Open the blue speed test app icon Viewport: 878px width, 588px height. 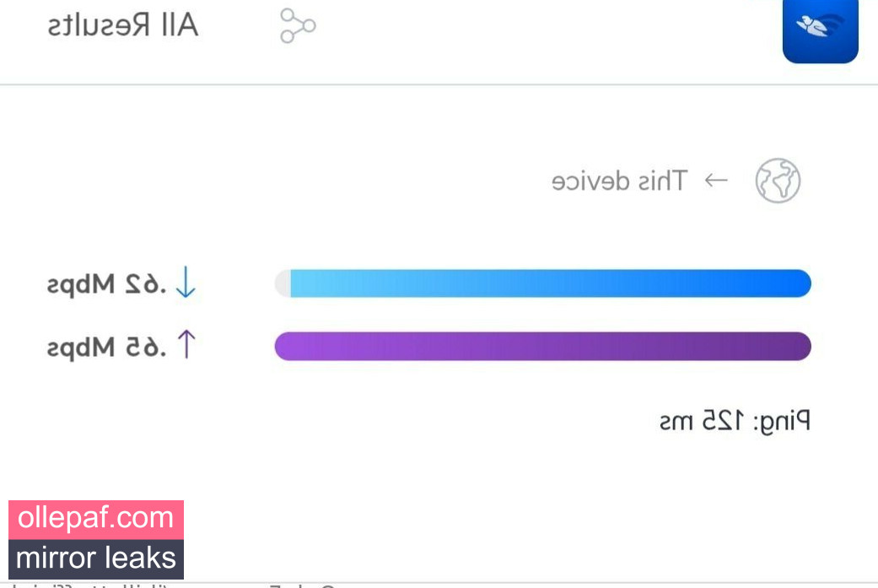tap(821, 30)
